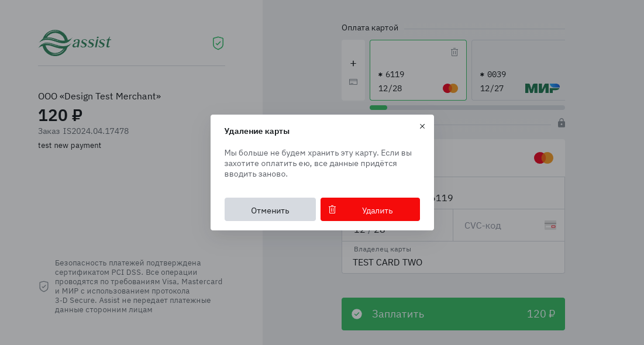Click the red Удалить button

coord(370,210)
